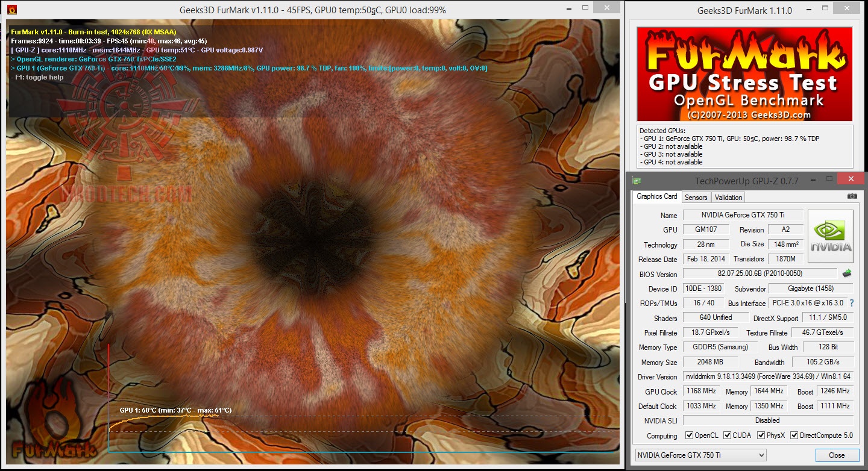Switch to the Sensors tab
The height and width of the screenshot is (471, 868).
click(696, 197)
